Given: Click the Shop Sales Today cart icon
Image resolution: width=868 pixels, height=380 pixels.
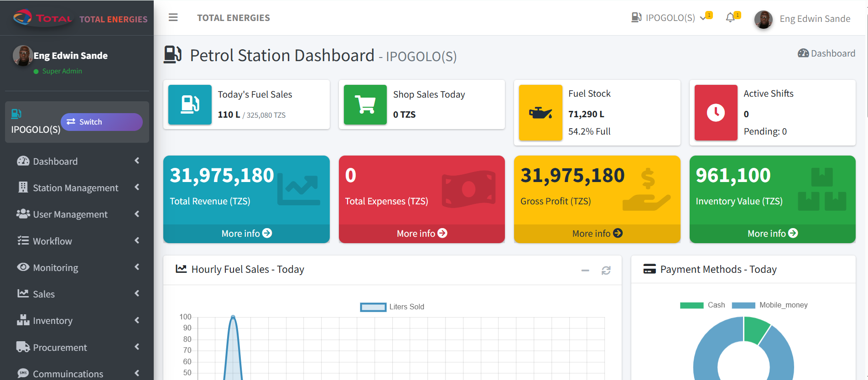Looking at the screenshot, I should click(365, 104).
